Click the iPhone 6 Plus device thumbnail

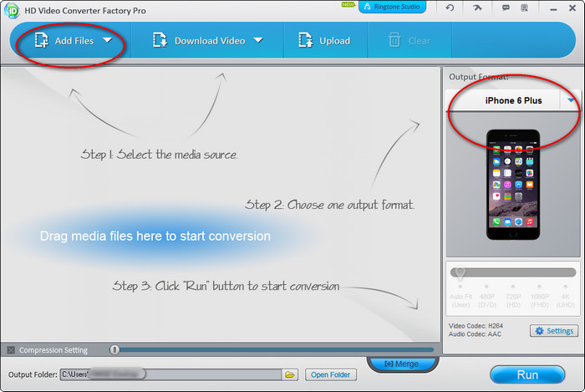pyautogui.click(x=513, y=185)
